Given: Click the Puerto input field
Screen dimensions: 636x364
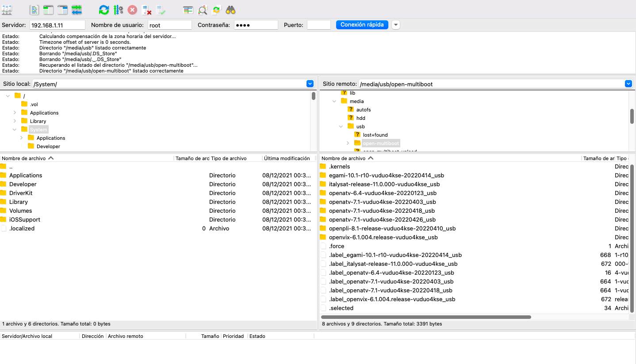Looking at the screenshot, I should (318, 25).
